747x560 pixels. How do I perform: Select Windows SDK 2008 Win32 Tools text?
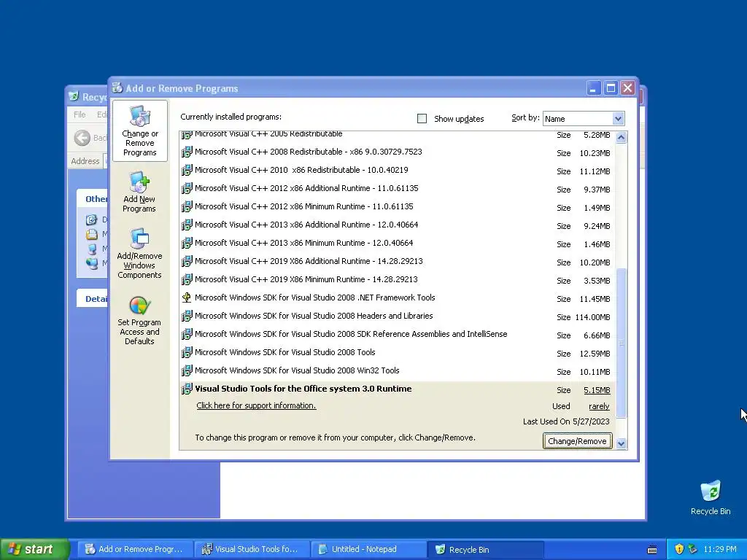click(297, 370)
